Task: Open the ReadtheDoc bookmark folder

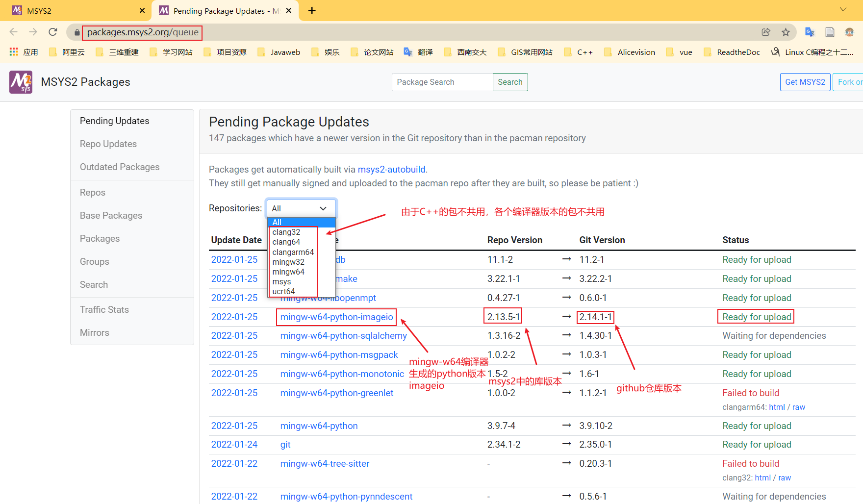Action: (732, 52)
